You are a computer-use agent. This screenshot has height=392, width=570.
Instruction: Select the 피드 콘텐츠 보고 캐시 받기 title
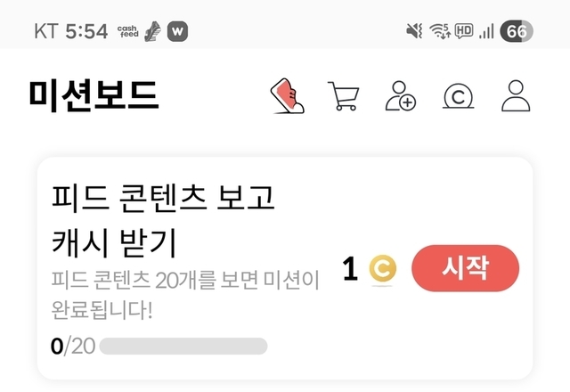165,219
